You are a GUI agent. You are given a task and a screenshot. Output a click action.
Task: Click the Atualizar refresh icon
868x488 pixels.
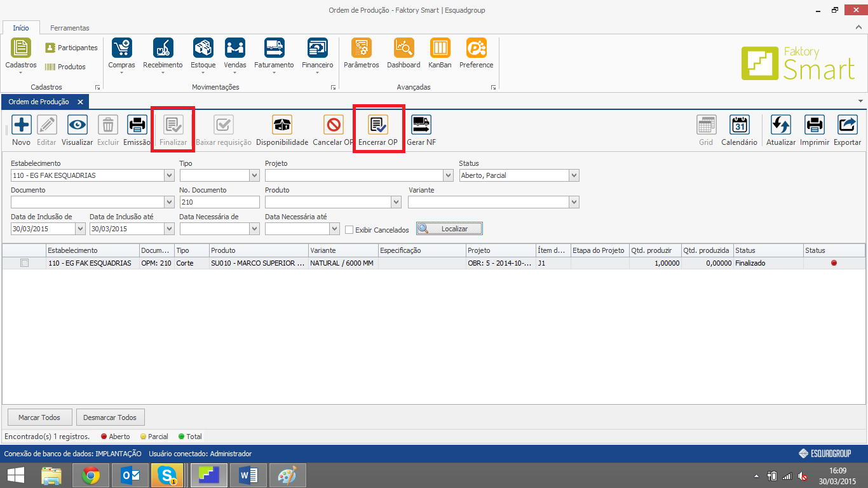pos(780,125)
